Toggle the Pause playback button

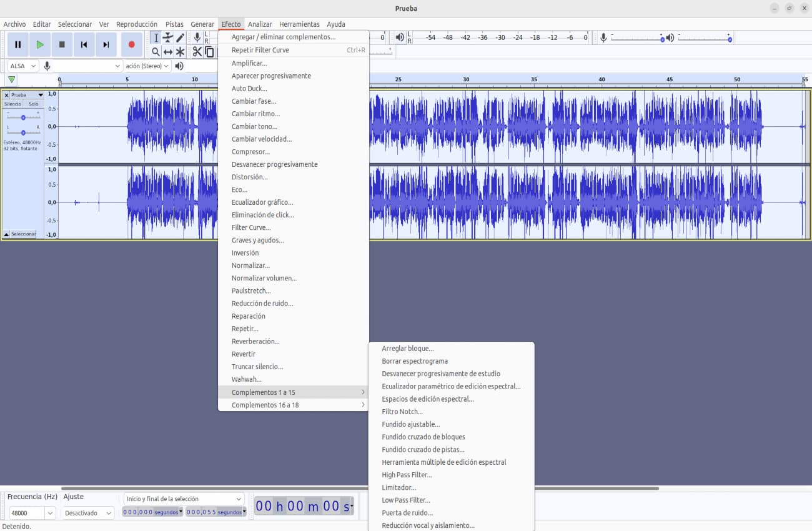(18, 44)
